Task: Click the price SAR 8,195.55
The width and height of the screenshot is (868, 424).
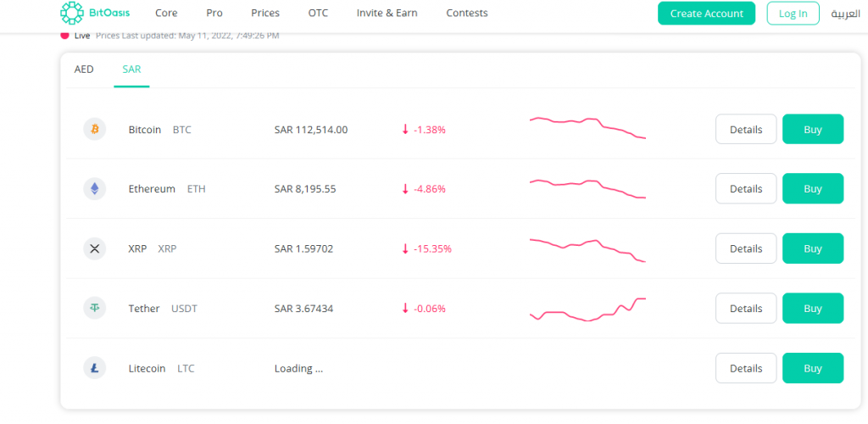Action: (305, 189)
